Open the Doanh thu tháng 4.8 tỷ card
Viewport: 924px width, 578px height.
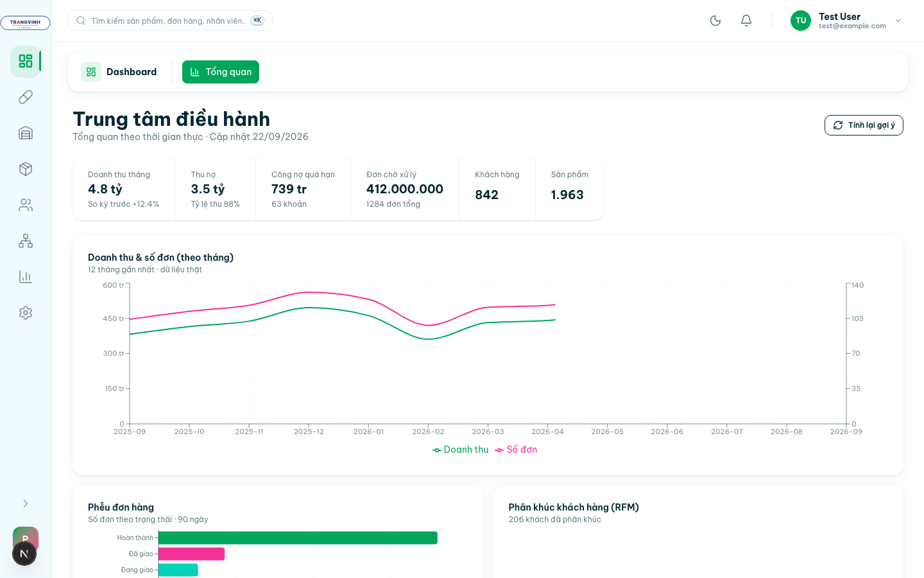[124, 189]
